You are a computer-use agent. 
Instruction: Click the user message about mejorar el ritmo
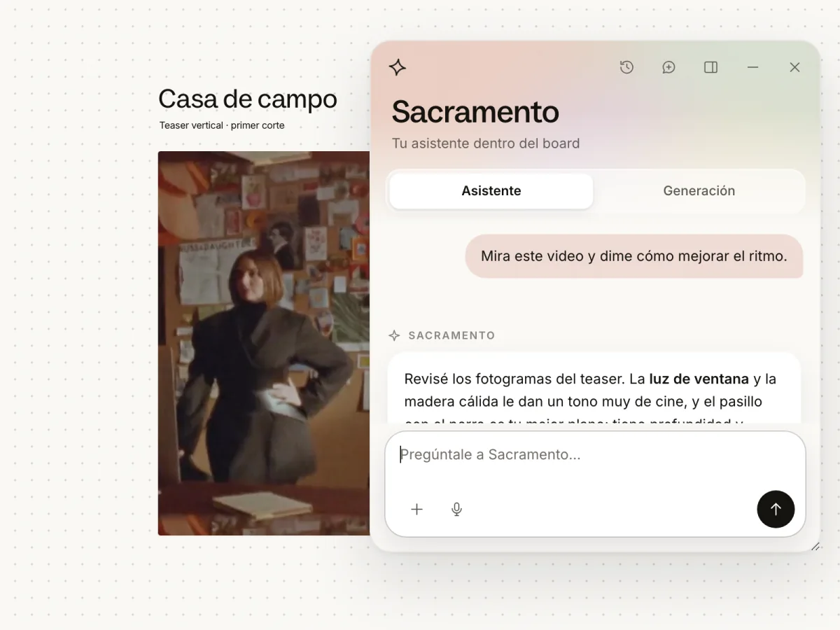coord(634,256)
